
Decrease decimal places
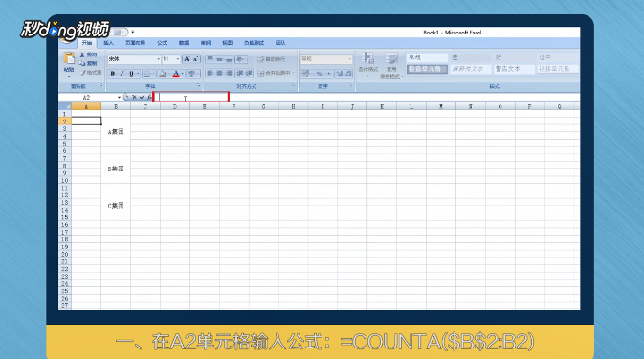pyautogui.click(x=348, y=74)
